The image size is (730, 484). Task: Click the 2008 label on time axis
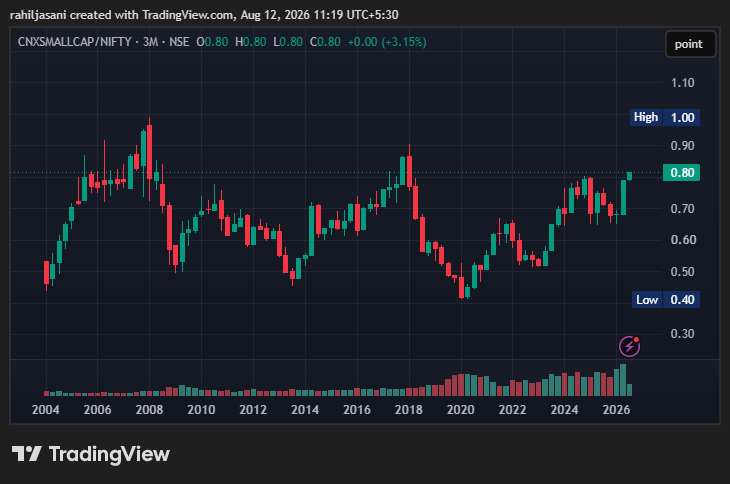point(149,410)
